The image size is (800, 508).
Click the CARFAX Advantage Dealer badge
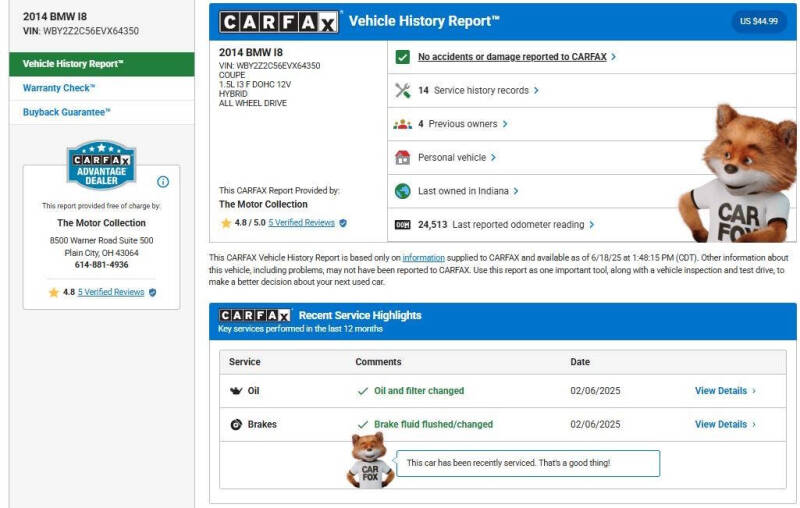(x=100, y=165)
